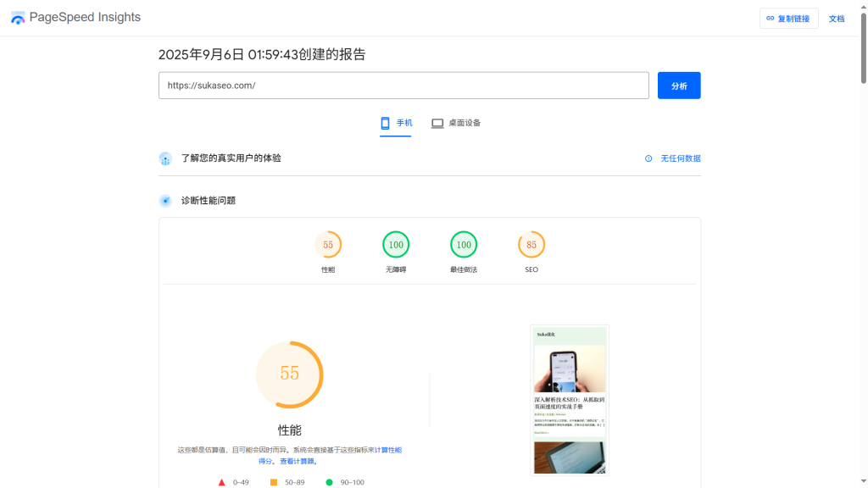The image size is (868, 488).
Task: Click the 诊断性能问题 heading text
Action: (209, 200)
